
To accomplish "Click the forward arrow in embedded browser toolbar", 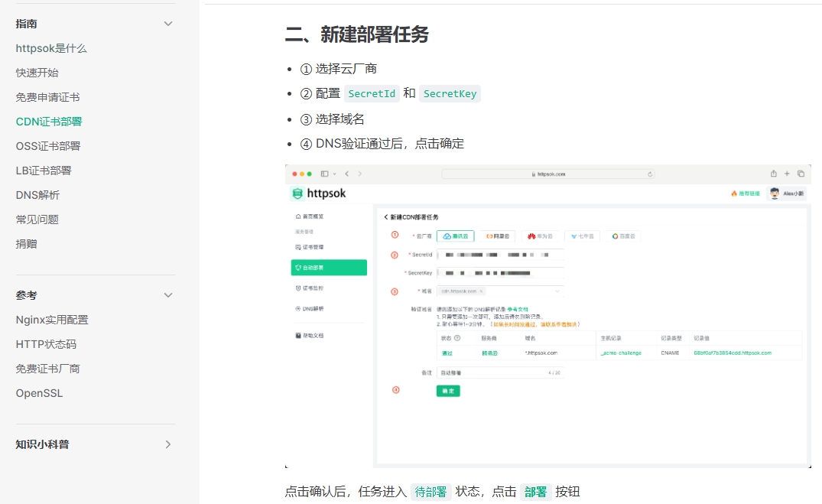I will click(x=359, y=174).
